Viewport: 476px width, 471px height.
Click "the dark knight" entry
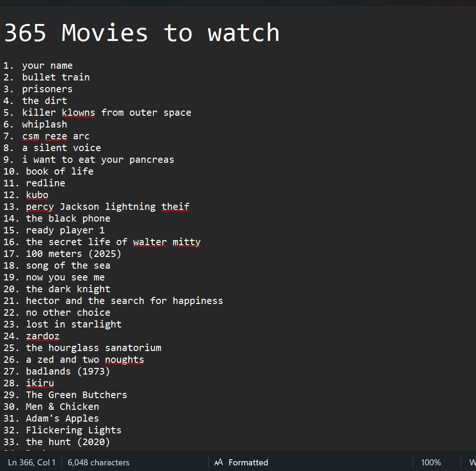pyautogui.click(x=68, y=289)
